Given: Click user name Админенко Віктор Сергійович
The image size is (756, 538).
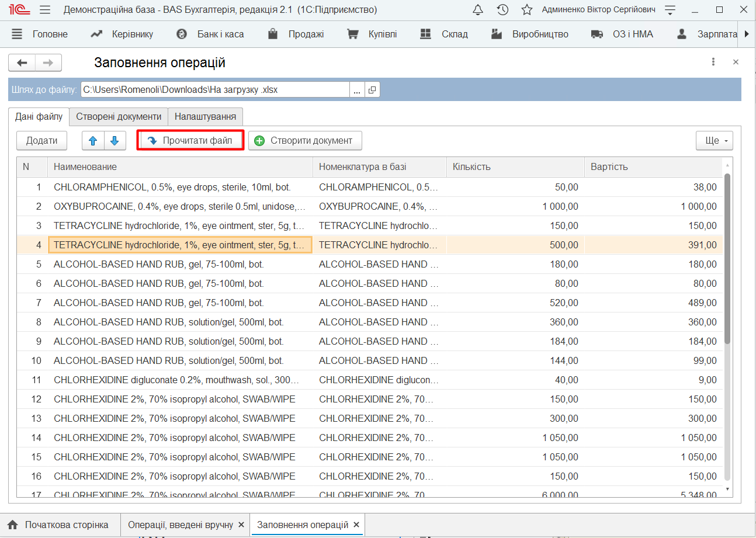Looking at the screenshot, I should tap(598, 10).
